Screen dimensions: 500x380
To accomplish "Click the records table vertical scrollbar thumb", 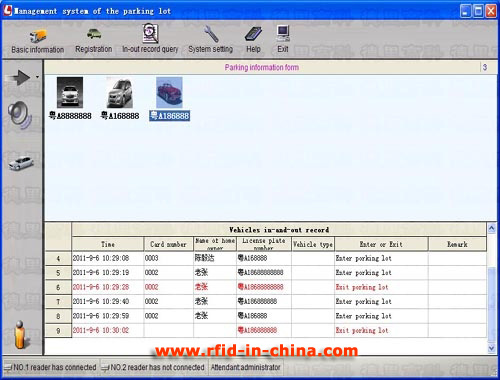I will pyautogui.click(x=492, y=304).
